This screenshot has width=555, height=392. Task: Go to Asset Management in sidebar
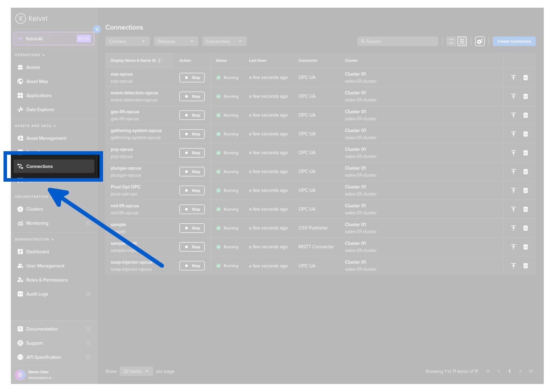(46, 138)
